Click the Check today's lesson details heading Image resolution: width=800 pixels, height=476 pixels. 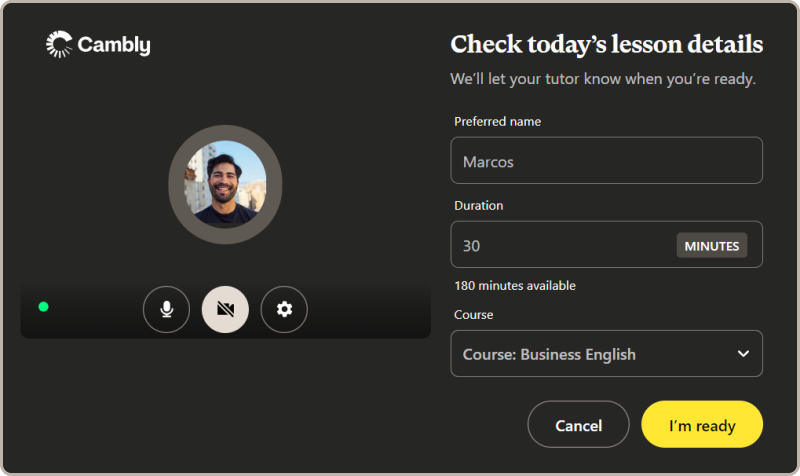point(606,45)
